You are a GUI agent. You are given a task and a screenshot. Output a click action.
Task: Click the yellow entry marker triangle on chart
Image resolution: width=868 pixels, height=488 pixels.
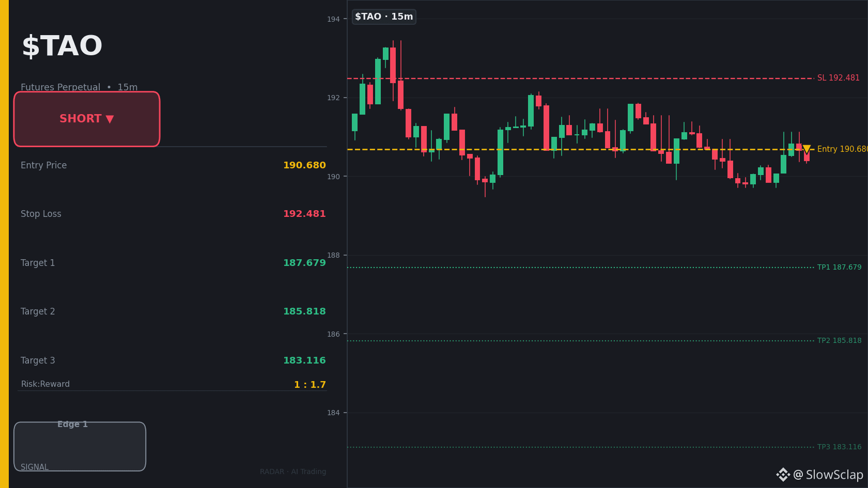(x=807, y=149)
